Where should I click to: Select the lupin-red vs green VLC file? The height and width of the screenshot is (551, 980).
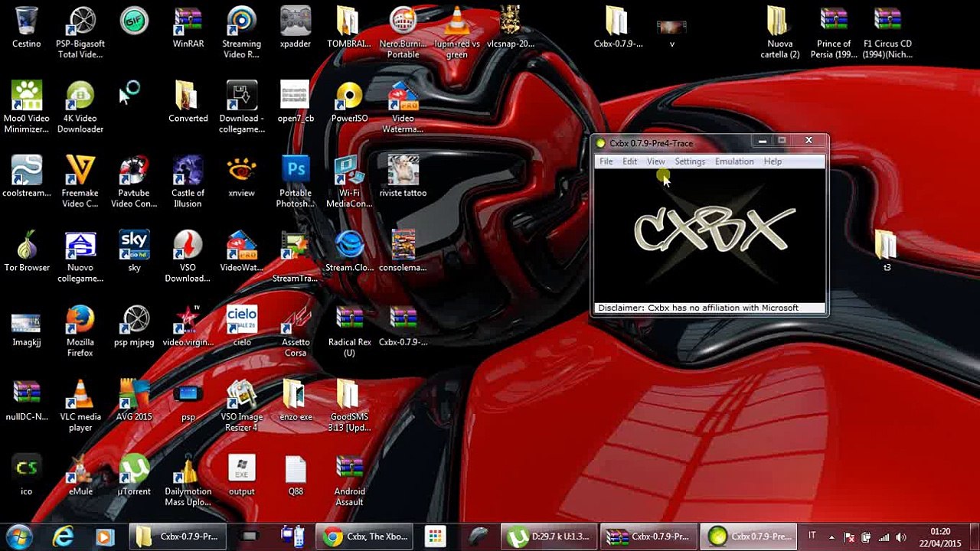[x=457, y=34]
